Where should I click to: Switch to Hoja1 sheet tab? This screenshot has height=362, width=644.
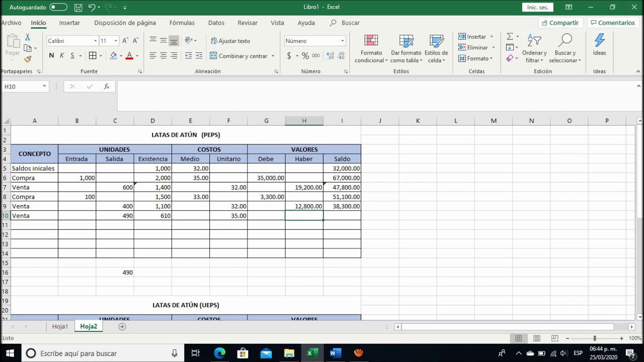(x=60, y=326)
